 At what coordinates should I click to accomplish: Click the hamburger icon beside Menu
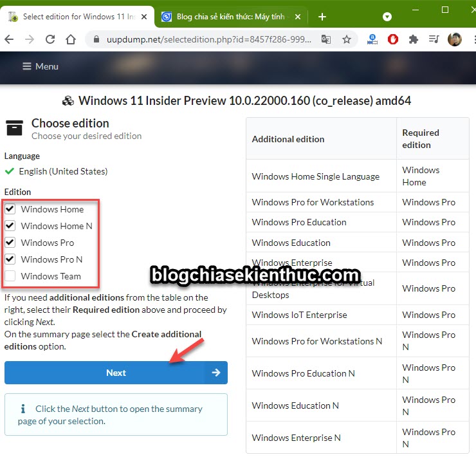(x=27, y=66)
